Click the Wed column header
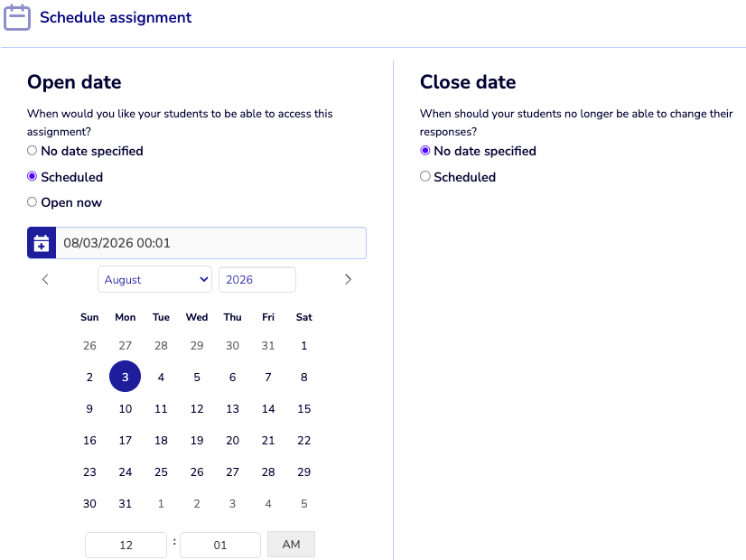This screenshot has width=746, height=560. (x=197, y=317)
